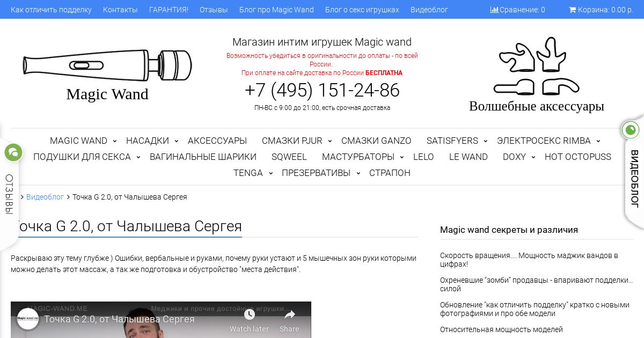Open 'Охреневшие зомби продавцы' sidebar article
The height and width of the screenshot is (338, 644).
[x=537, y=284]
